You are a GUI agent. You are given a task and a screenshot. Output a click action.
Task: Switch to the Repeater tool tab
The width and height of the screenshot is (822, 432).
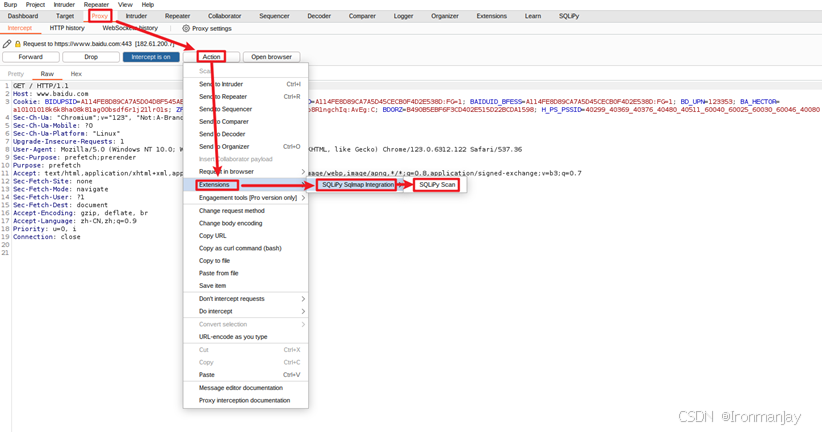tap(177, 16)
